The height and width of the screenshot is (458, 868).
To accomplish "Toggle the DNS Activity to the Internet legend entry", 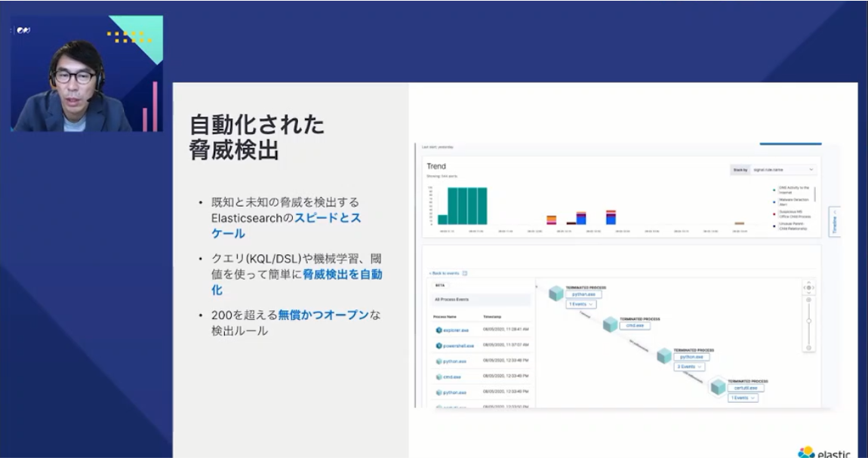I will 794,190.
